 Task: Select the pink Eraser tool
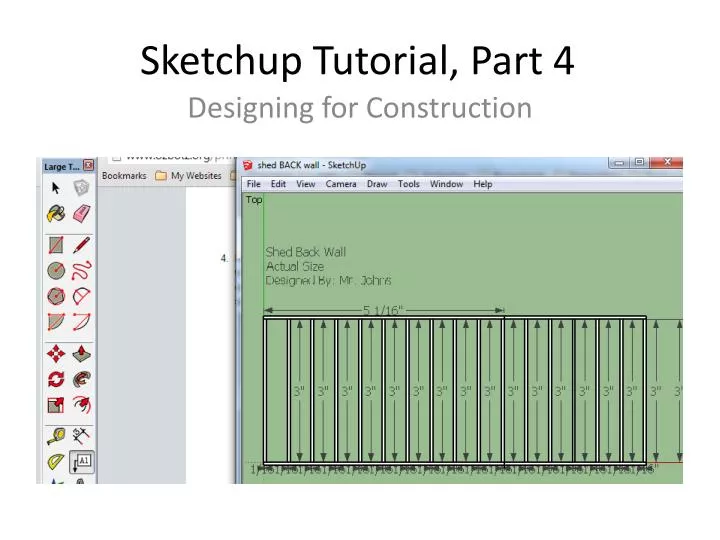[x=81, y=214]
